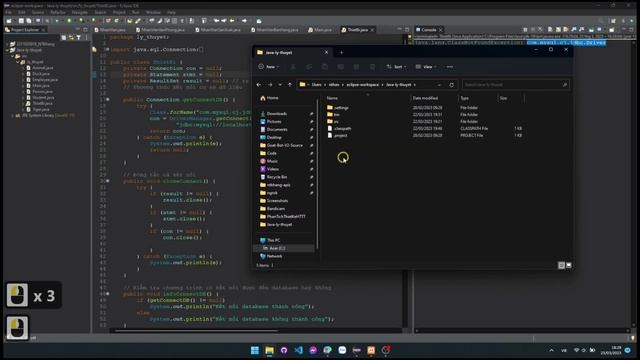Click Eclipse Run (green play) toolbar button
Viewport: 640px width, 360px height.
click(69, 21)
